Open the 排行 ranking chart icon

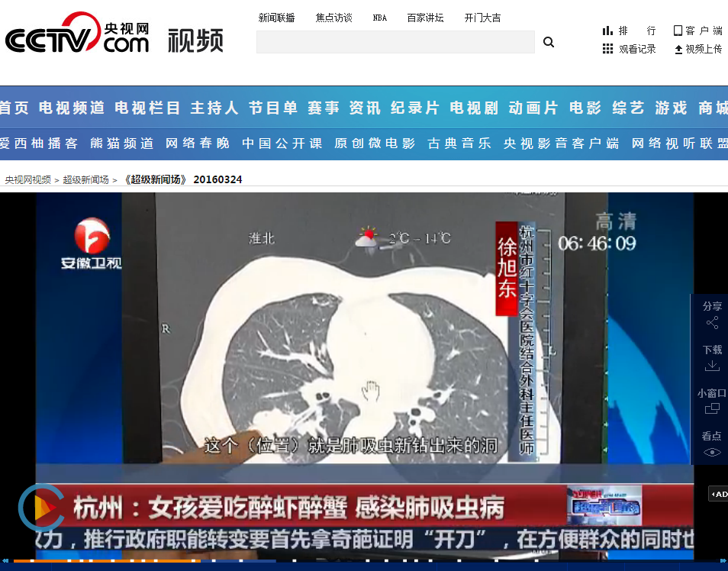(607, 31)
